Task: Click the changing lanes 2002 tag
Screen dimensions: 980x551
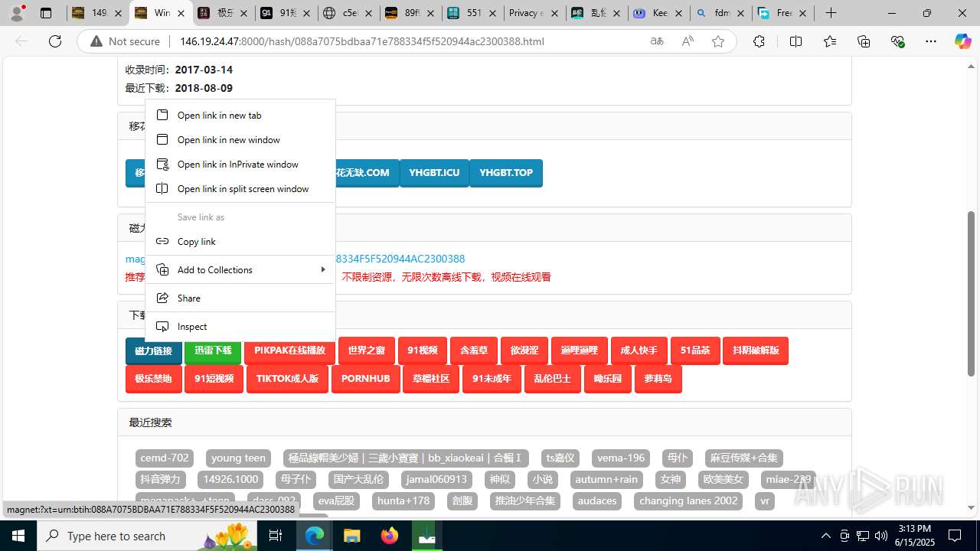Action: point(688,500)
